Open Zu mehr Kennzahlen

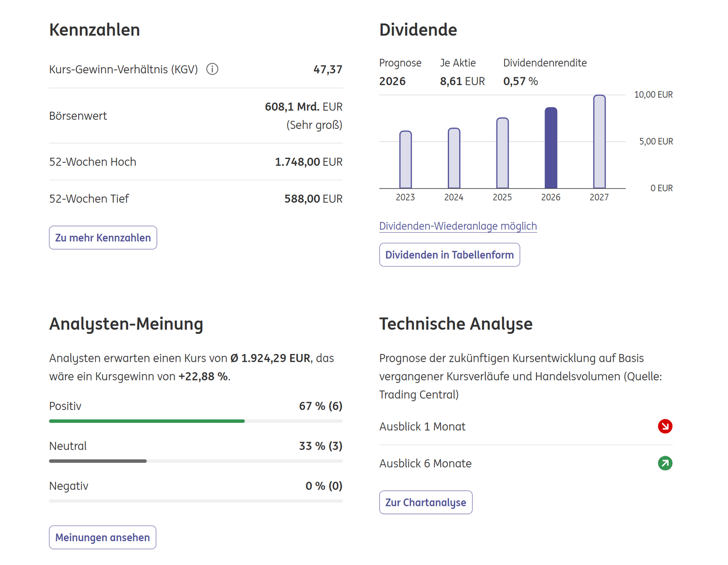click(103, 238)
